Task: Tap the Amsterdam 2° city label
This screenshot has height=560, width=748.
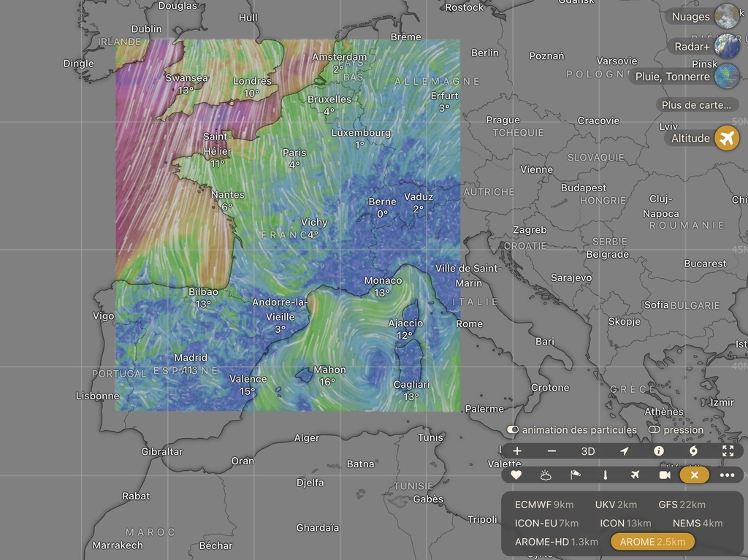Action: pyautogui.click(x=339, y=63)
